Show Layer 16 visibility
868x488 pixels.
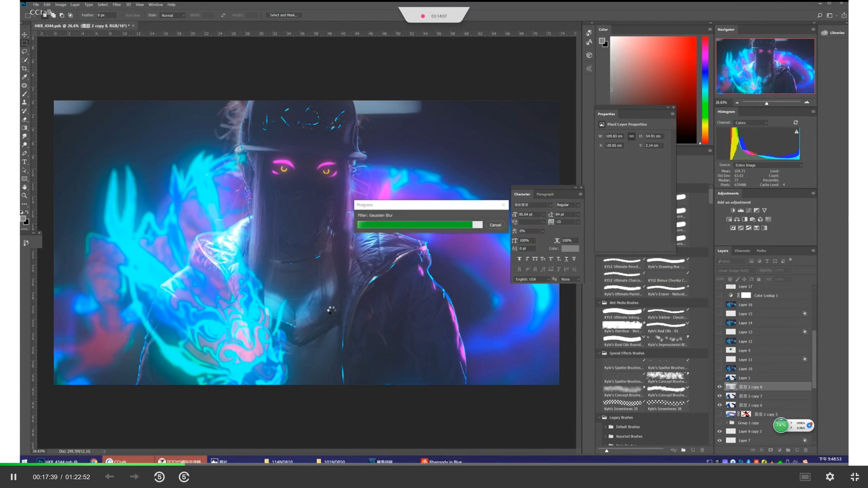(x=719, y=305)
